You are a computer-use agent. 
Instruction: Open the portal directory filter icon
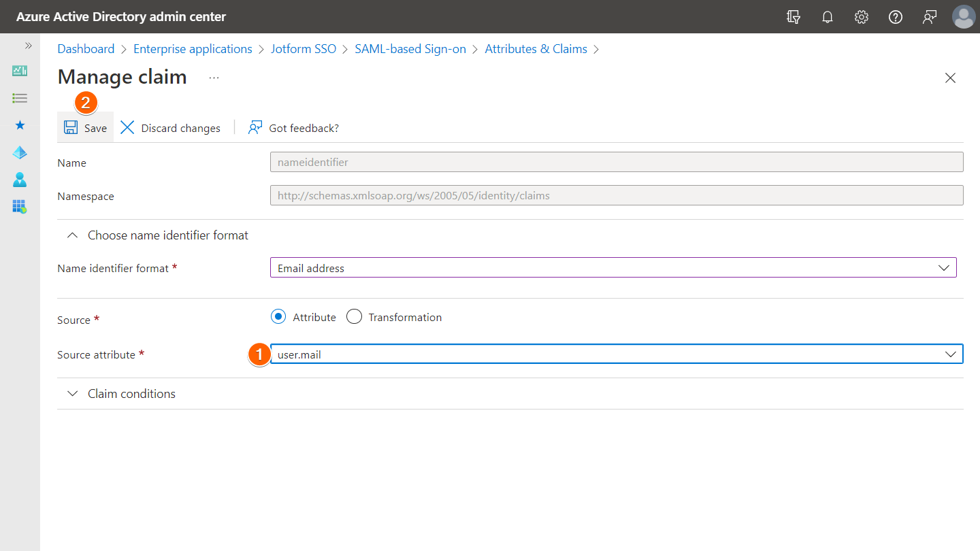pos(794,17)
